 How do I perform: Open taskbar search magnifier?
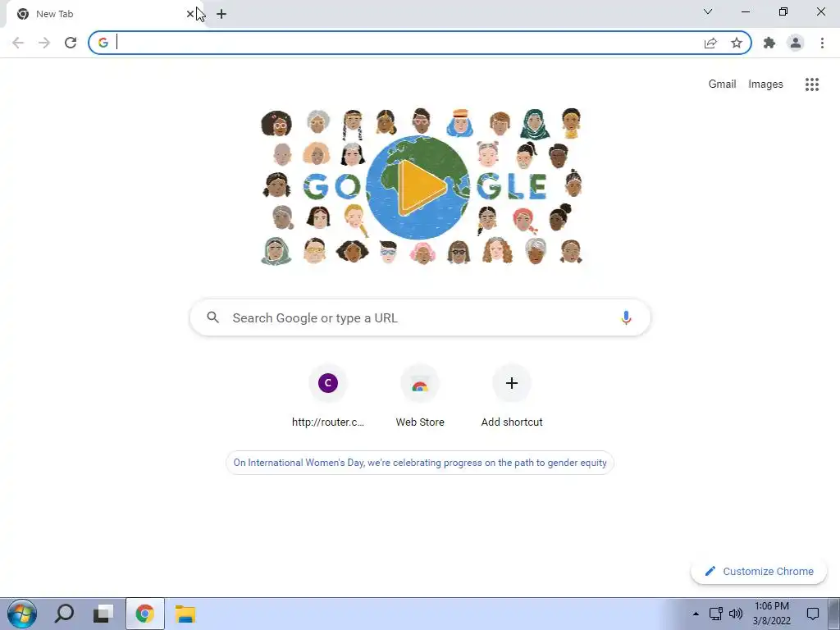pyautogui.click(x=64, y=614)
